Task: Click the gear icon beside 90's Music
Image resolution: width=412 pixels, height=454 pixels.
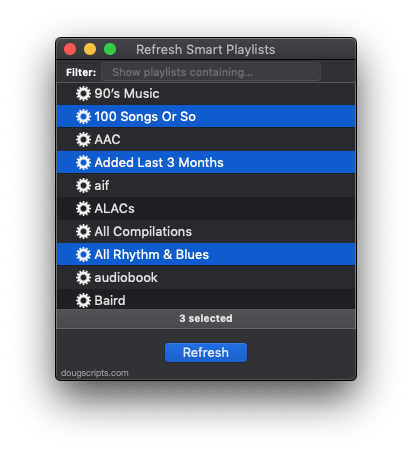Action: pyautogui.click(x=83, y=94)
